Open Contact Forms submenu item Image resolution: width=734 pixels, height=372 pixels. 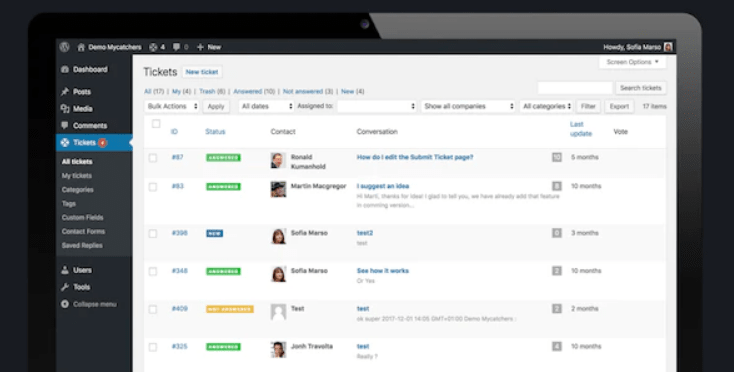coord(83,232)
